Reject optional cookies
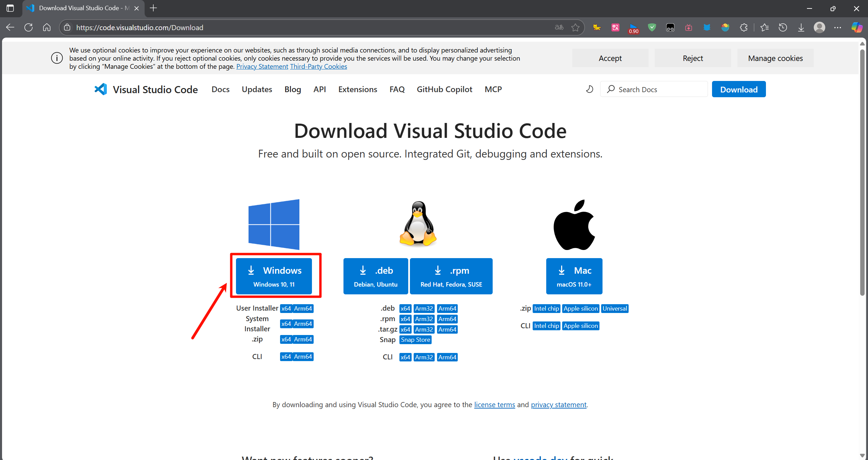The width and height of the screenshot is (868, 460). (693, 58)
